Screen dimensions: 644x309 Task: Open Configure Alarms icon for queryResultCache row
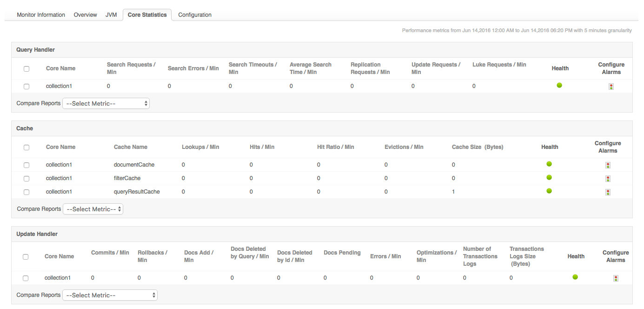coord(608,192)
